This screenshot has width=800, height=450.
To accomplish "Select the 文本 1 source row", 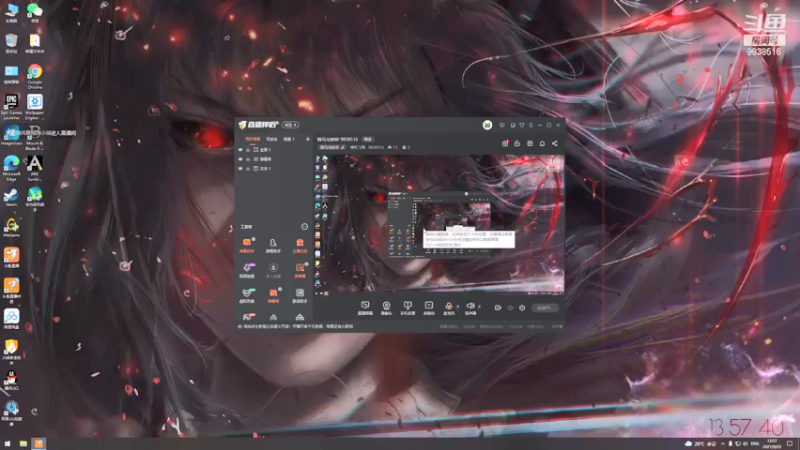I will coord(274,168).
